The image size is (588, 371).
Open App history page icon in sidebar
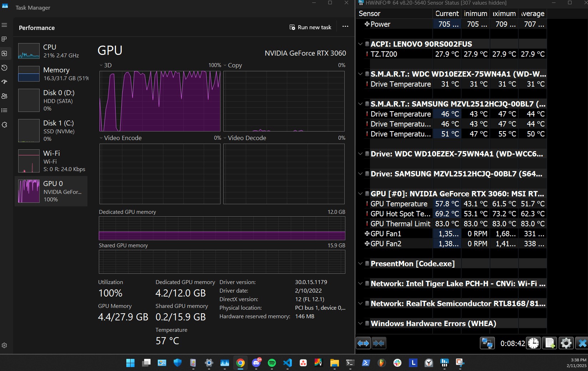[x=4, y=67]
